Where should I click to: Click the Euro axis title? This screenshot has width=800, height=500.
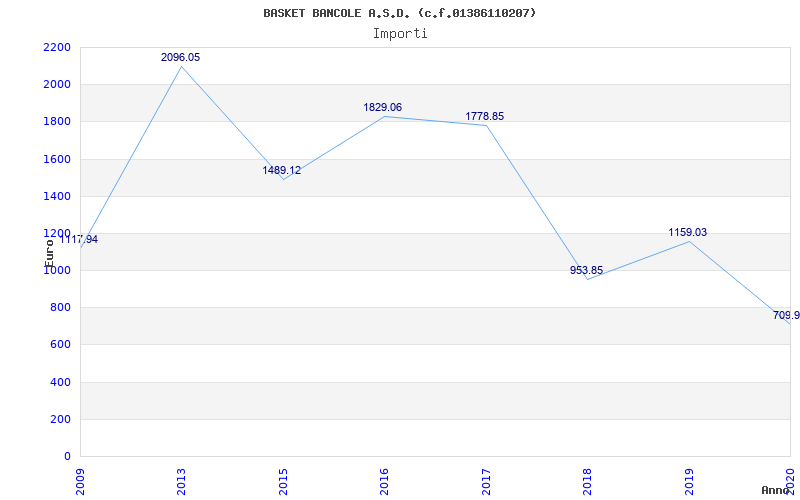[49, 254]
